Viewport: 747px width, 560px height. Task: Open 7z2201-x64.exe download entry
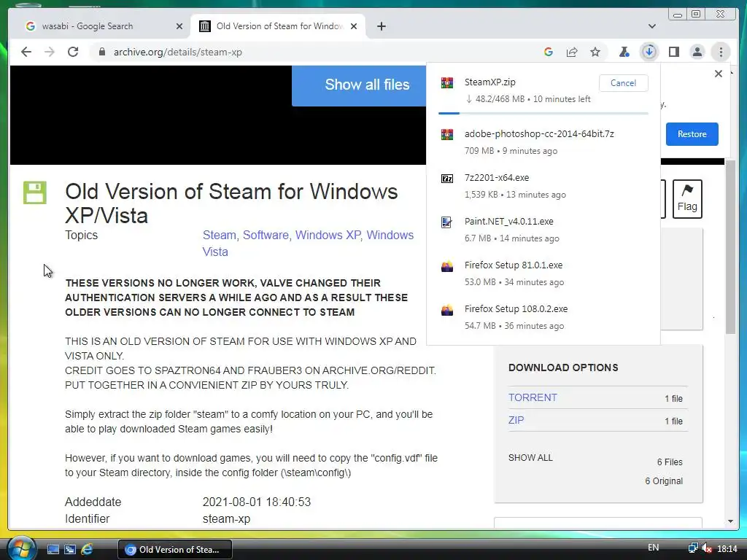pos(543,186)
